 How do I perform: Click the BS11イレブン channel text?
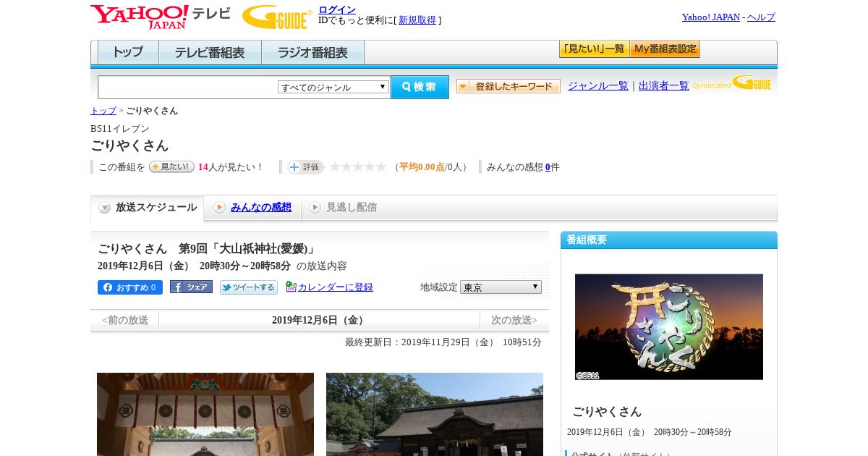[x=120, y=129]
